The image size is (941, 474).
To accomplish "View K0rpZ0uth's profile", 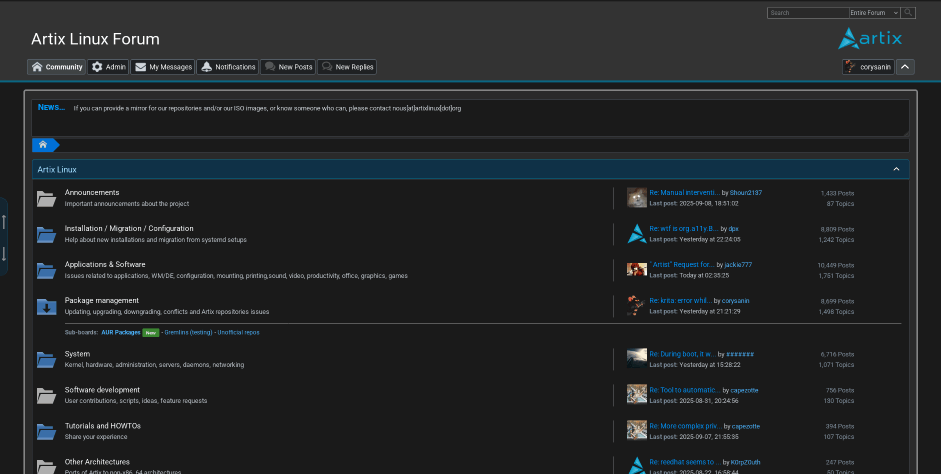I will pos(745,462).
